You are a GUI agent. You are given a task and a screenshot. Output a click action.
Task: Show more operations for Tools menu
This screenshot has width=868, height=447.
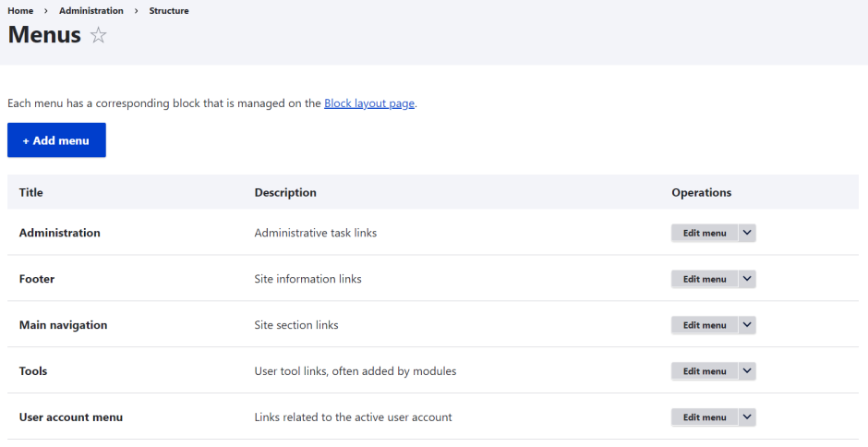[747, 371]
